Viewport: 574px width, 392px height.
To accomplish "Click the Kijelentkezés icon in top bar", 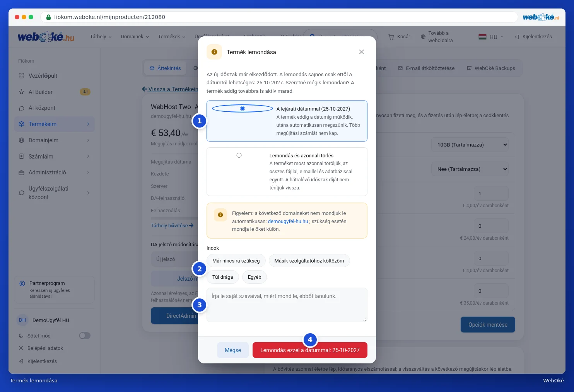I will coord(517,37).
